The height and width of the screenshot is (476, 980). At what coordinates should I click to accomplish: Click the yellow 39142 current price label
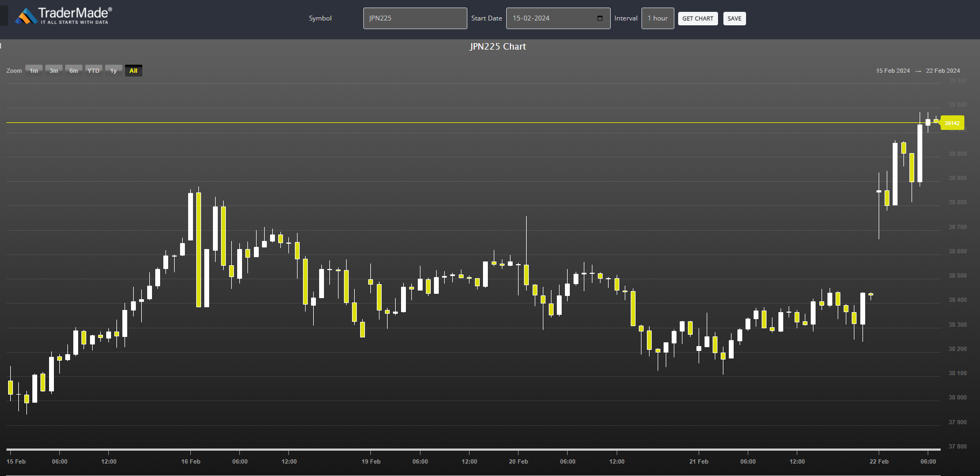click(x=952, y=123)
